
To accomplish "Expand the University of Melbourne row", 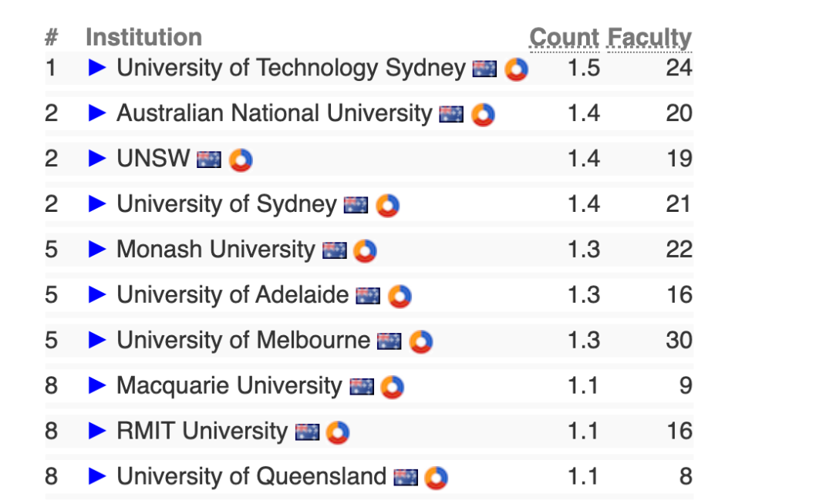I will pyautogui.click(x=97, y=340).
